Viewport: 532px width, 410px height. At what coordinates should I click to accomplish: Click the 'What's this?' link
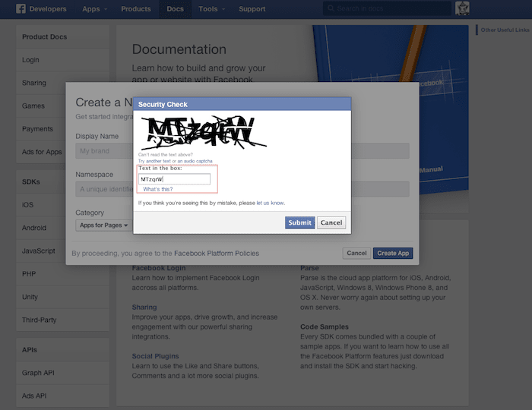coord(157,189)
